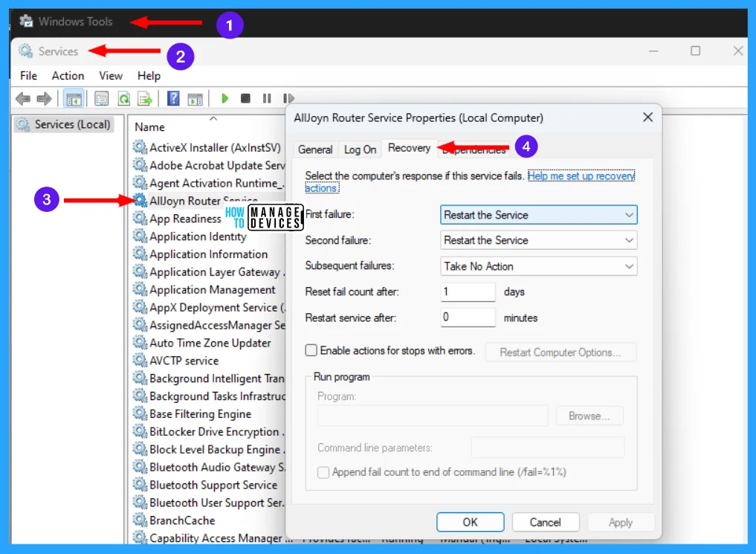Open the File menu
756x554 pixels.
coord(28,76)
